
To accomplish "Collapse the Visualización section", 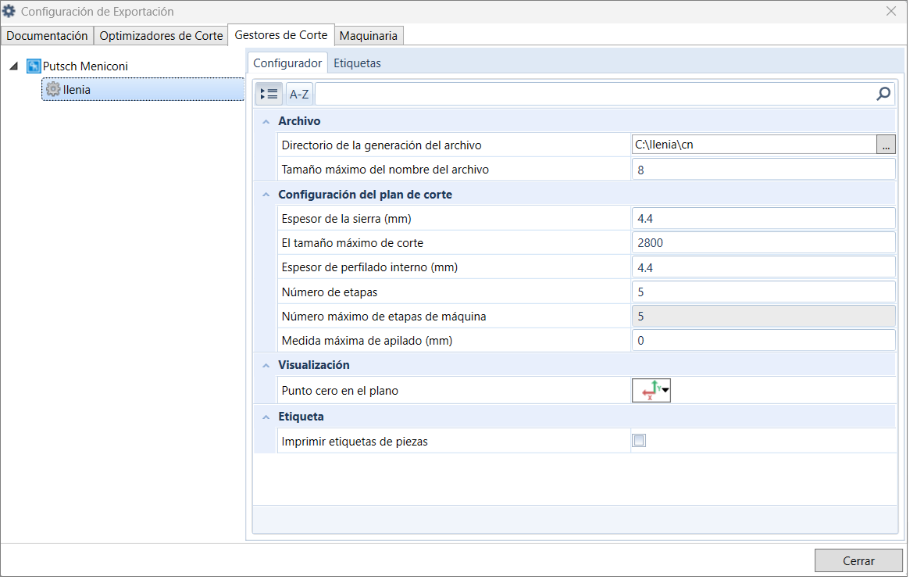I will [266, 365].
